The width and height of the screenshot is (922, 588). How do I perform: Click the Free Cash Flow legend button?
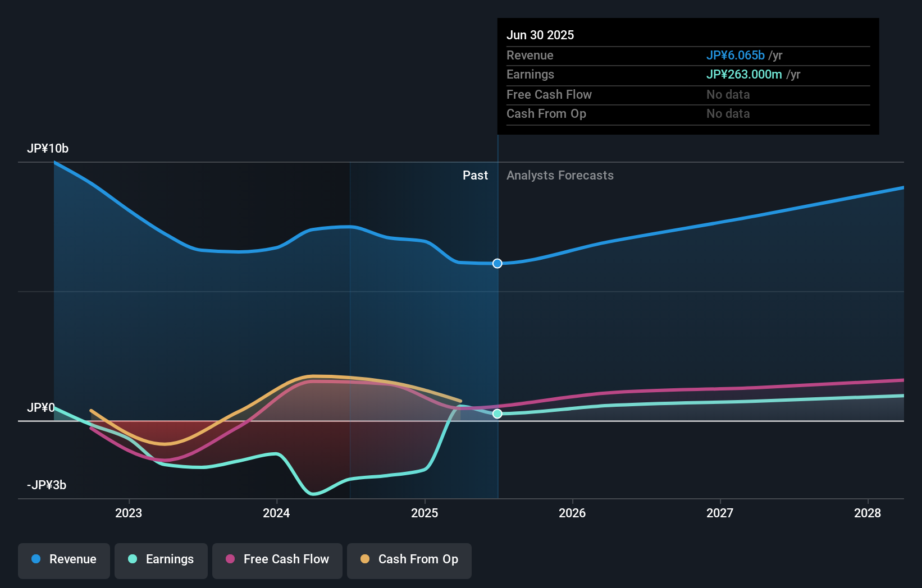pyautogui.click(x=277, y=559)
